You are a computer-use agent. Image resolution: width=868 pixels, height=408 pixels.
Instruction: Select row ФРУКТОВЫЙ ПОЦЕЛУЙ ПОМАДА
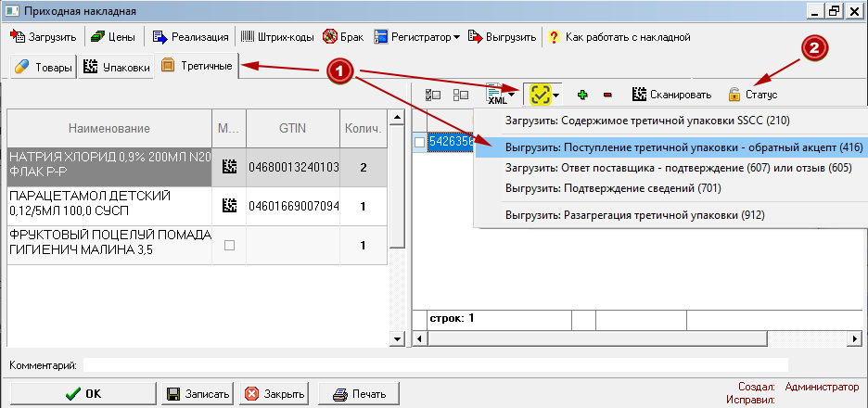(109, 244)
